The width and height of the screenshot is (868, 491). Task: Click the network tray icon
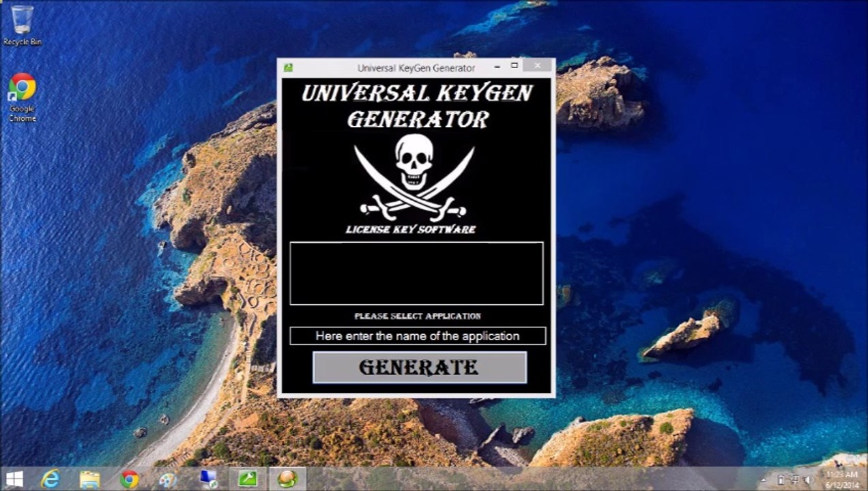click(x=796, y=480)
